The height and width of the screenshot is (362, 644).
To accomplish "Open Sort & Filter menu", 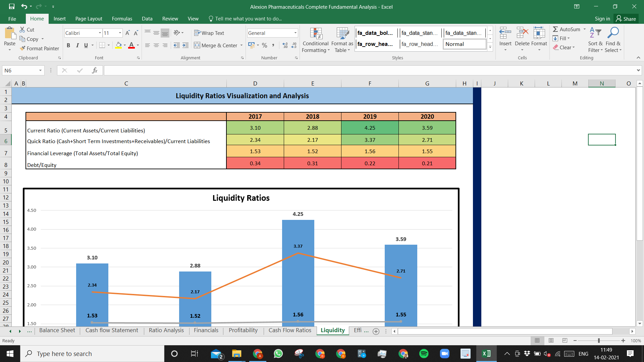I will 595,40.
